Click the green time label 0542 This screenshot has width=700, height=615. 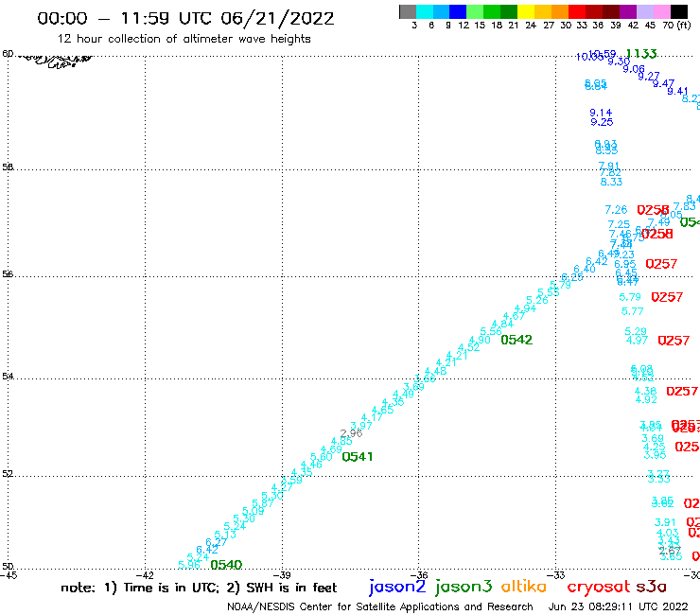click(x=516, y=340)
